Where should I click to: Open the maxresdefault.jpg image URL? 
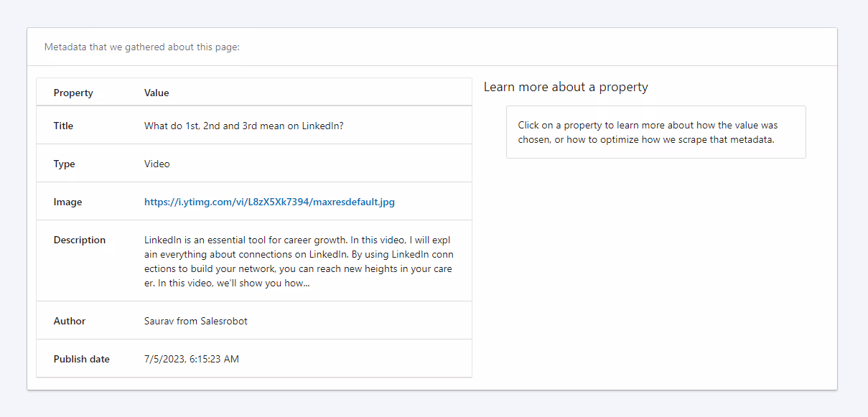coord(269,202)
